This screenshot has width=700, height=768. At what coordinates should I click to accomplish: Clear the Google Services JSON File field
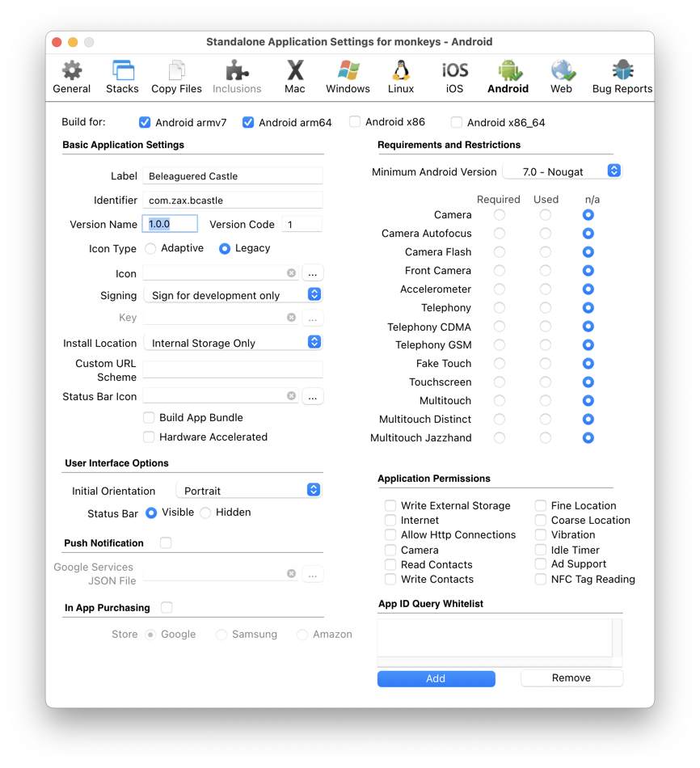292,573
